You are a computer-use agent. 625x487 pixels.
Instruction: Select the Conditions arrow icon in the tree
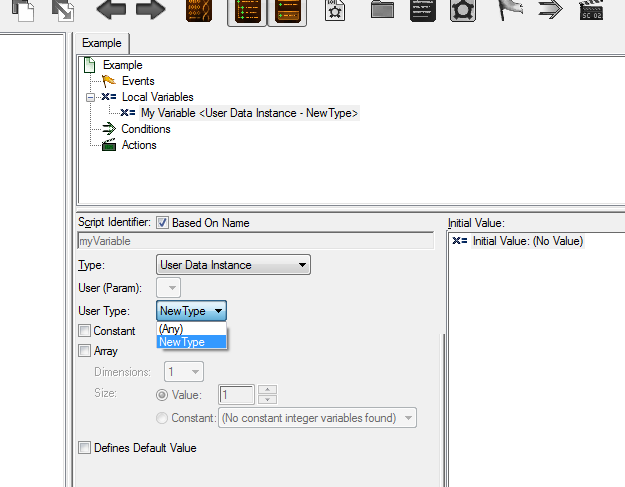click(109, 129)
